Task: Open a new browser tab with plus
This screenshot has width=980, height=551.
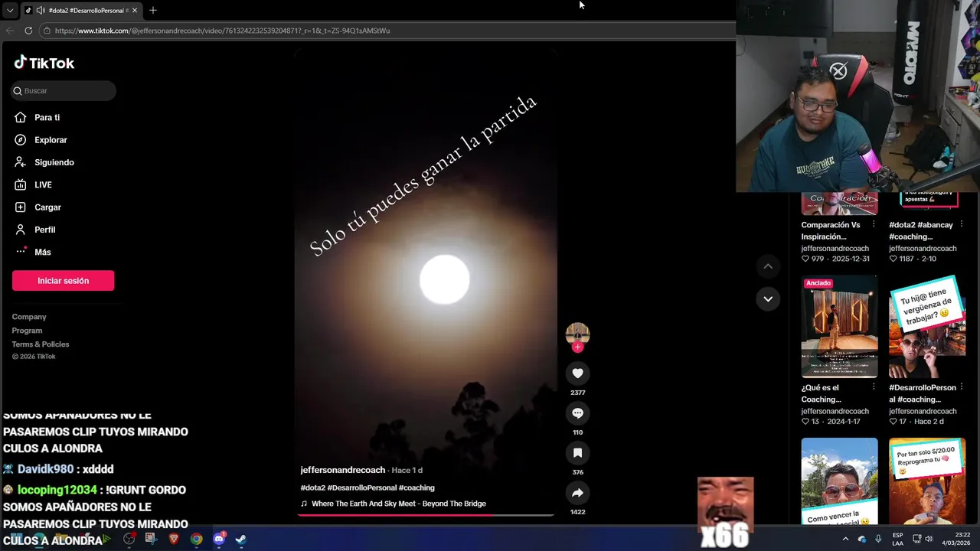Action: point(153,10)
